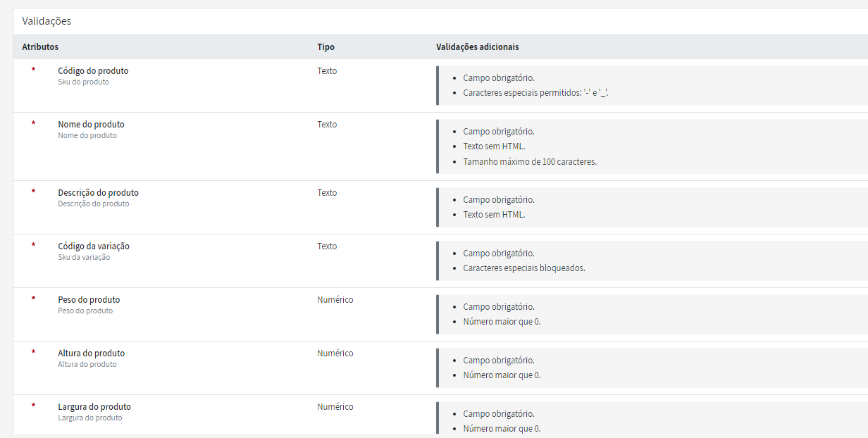Click the Código da variação attribute name
The image size is (868, 438).
[94, 246]
